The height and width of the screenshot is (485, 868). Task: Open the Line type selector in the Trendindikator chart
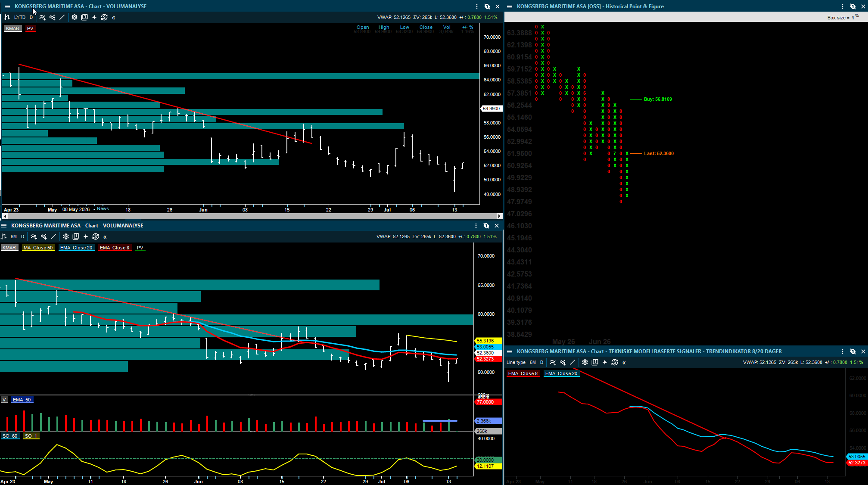[516, 362]
